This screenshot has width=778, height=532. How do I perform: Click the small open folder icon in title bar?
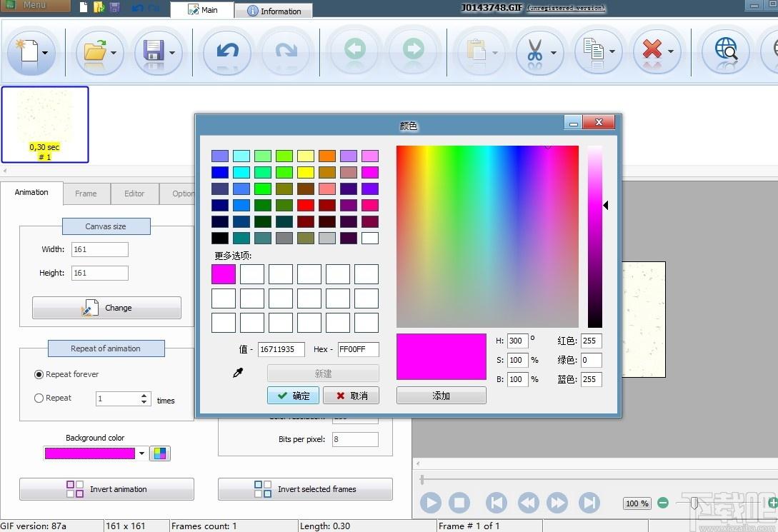(99, 7)
